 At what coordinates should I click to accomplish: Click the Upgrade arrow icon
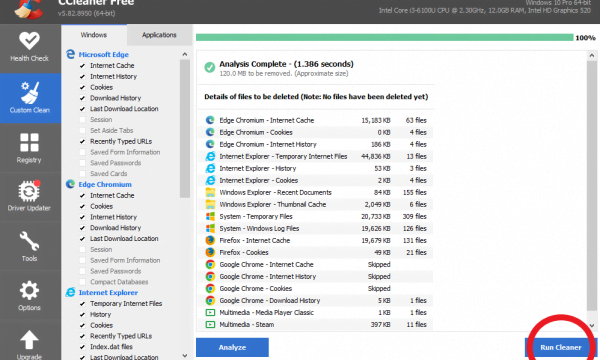(x=29, y=340)
